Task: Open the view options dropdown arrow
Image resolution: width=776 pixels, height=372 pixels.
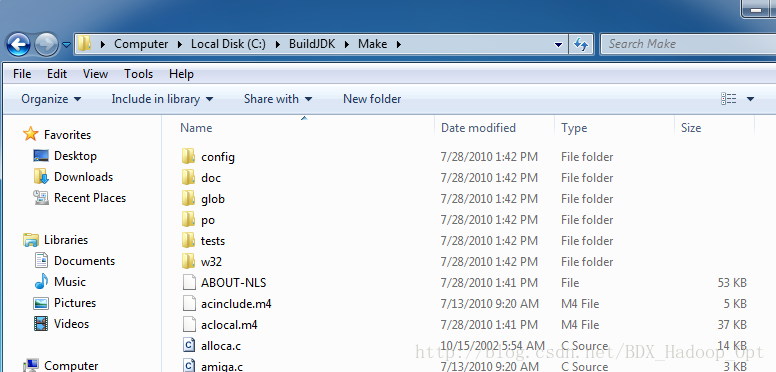Action: (x=750, y=99)
